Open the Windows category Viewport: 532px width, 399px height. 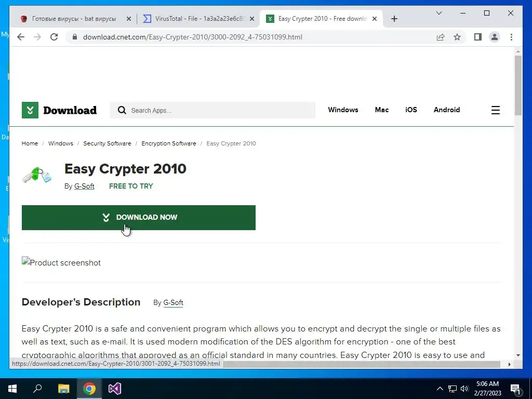(x=343, y=110)
